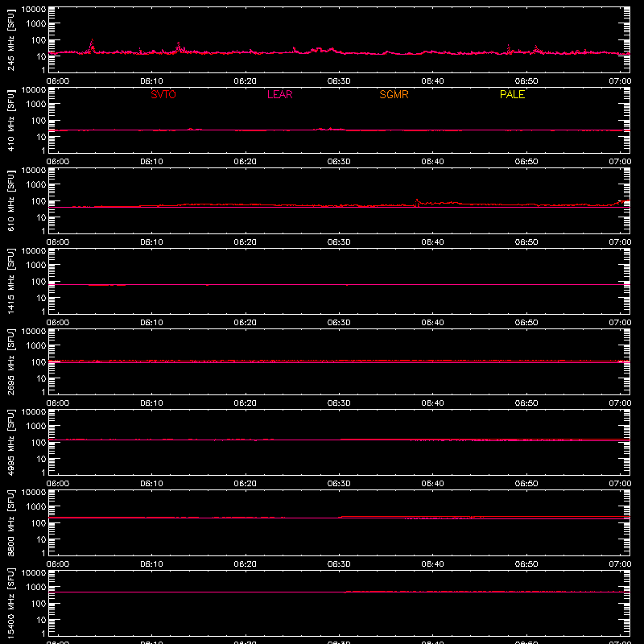644x644 pixels.
Task: Select the 1415 MHz [SFU] axis label
Action: 11,281
